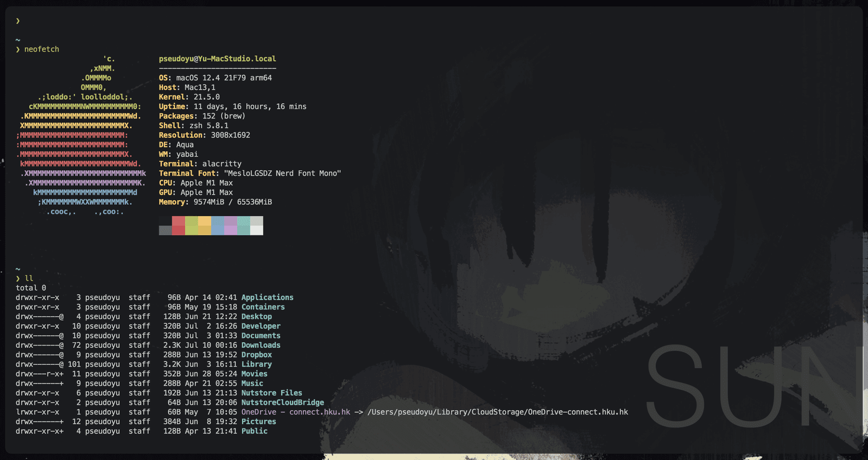The height and width of the screenshot is (460, 868).
Task: Click the 'Library' directory name
Action: tap(256, 365)
